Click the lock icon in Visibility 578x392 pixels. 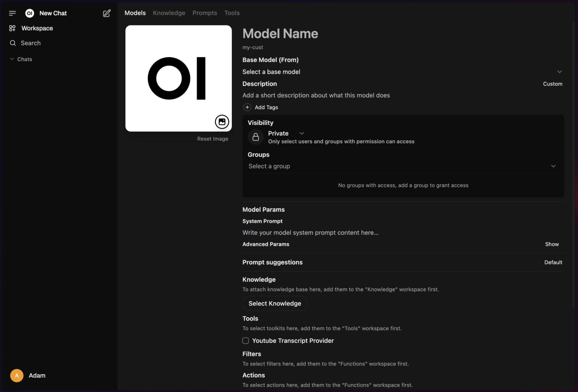click(x=256, y=137)
